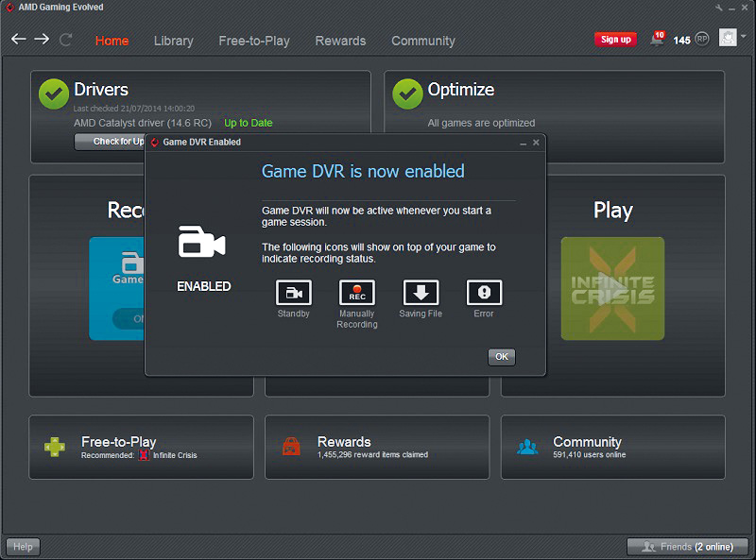Open the Library tab
756x560 pixels.
point(173,41)
